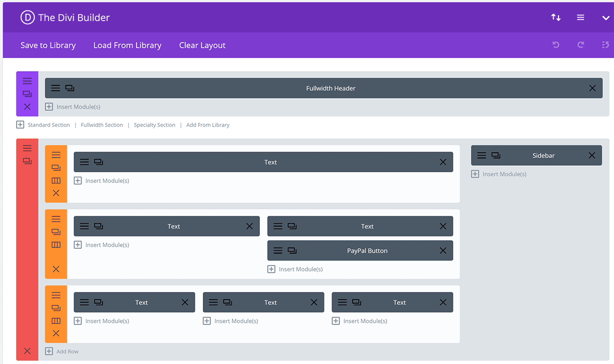Click Add Row in specialty section

[62, 351]
